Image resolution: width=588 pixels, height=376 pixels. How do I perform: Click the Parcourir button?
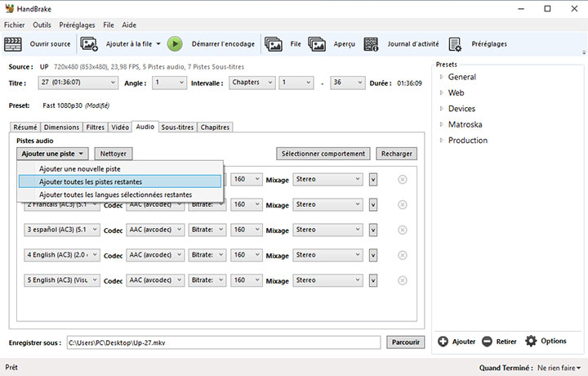pyautogui.click(x=406, y=342)
